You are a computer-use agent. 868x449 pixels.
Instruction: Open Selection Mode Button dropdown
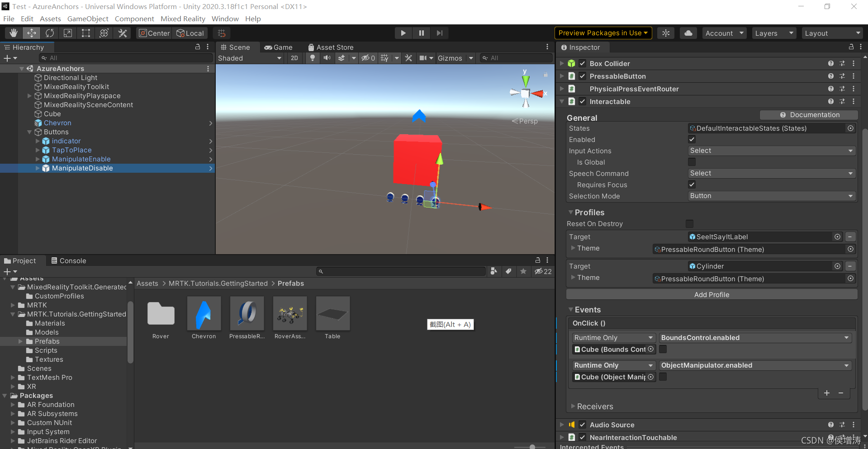[772, 196]
